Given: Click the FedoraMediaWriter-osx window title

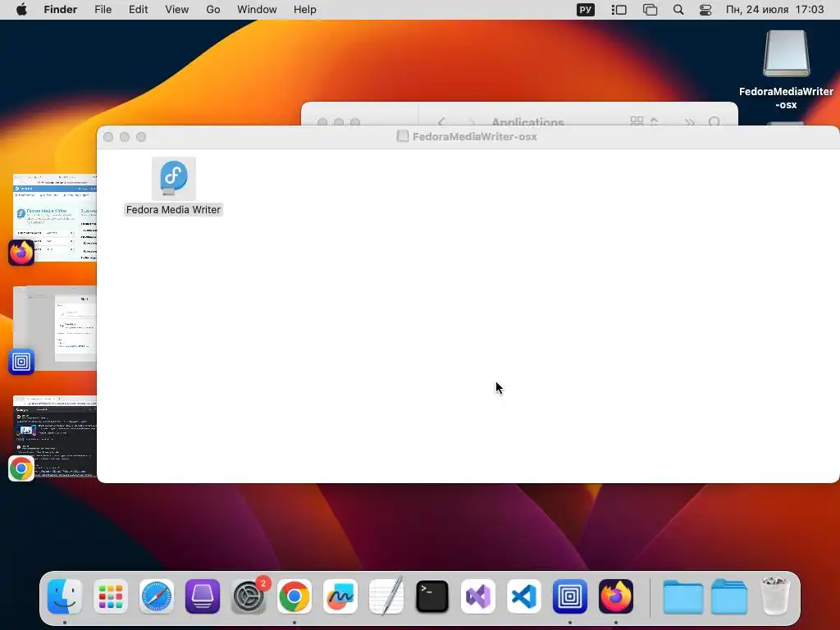Looking at the screenshot, I should 475,137.
